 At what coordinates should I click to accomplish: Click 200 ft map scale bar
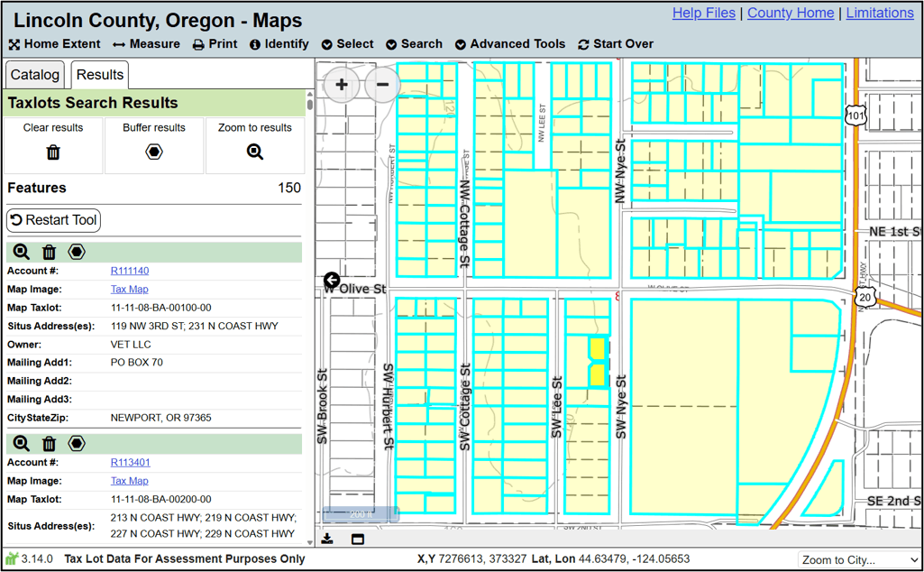point(361,514)
